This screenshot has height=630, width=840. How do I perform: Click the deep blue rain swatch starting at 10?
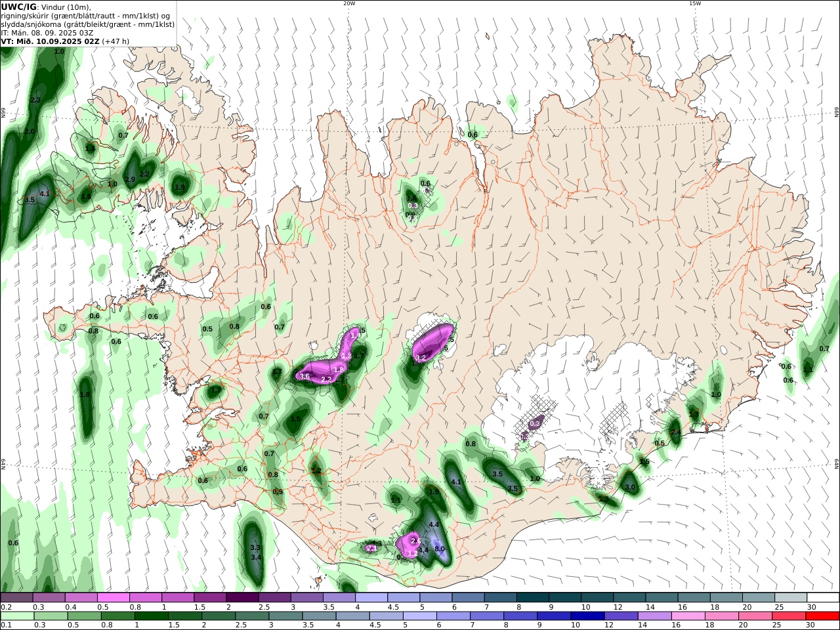point(587,616)
